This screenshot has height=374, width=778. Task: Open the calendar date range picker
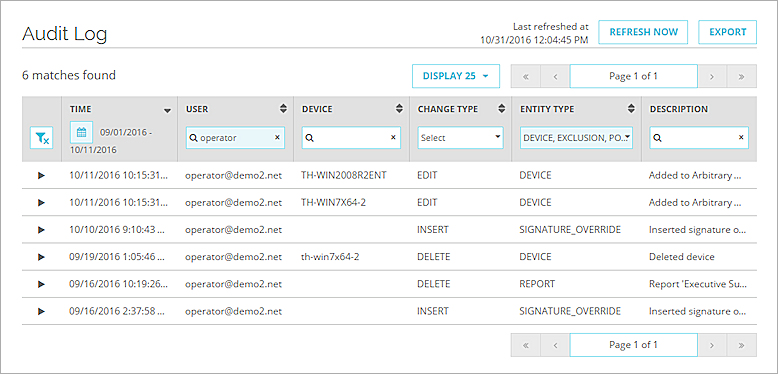82,132
